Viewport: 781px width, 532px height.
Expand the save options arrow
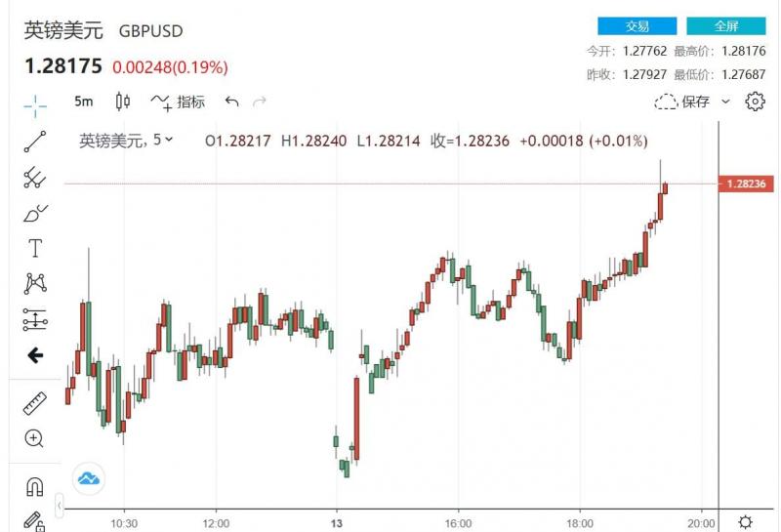click(x=725, y=102)
